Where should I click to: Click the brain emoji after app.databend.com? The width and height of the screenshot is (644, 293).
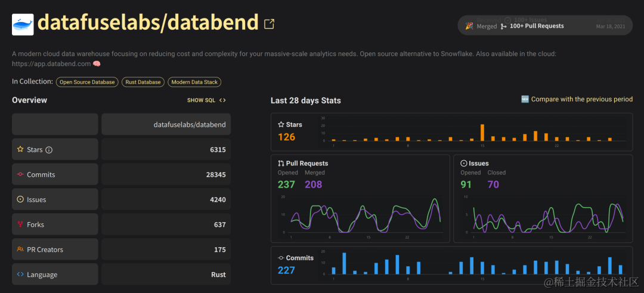pyautogui.click(x=97, y=64)
